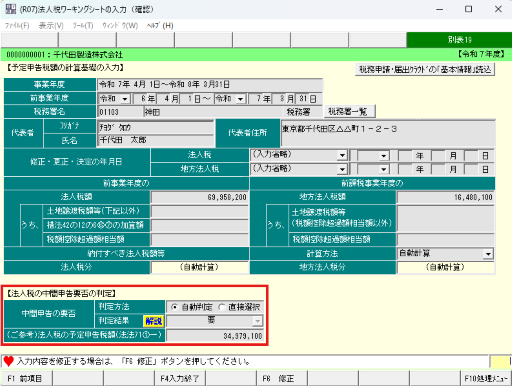Click the 措法42の12の6 加算額 input field
This screenshot has width=512, height=386.
click(x=199, y=225)
